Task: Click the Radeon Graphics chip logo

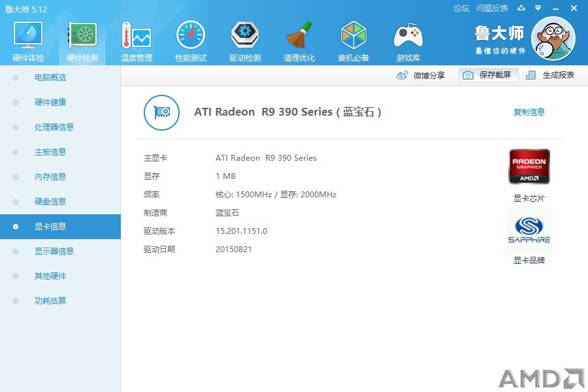Action: pyautogui.click(x=529, y=167)
